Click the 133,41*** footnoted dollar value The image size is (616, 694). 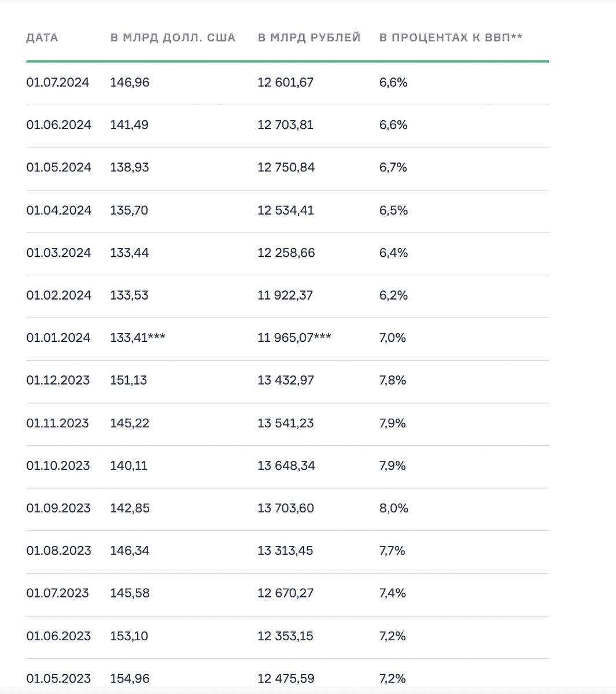(138, 338)
